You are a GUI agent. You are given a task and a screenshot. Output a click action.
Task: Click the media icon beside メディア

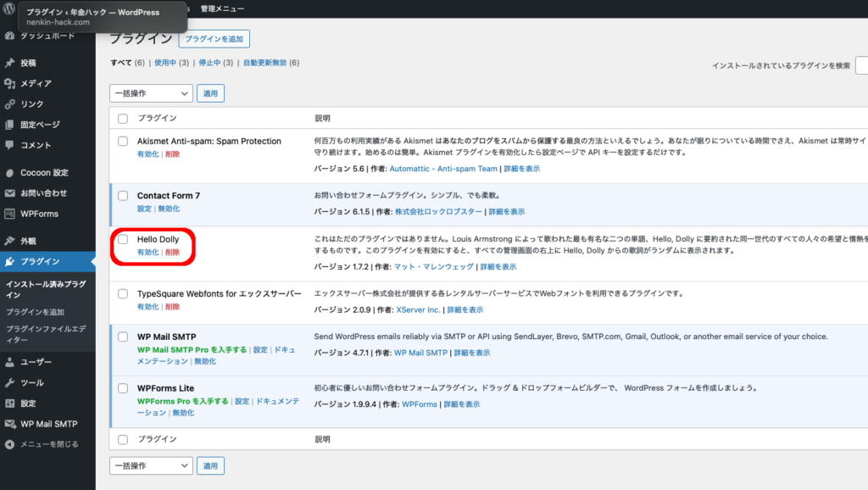coord(9,83)
